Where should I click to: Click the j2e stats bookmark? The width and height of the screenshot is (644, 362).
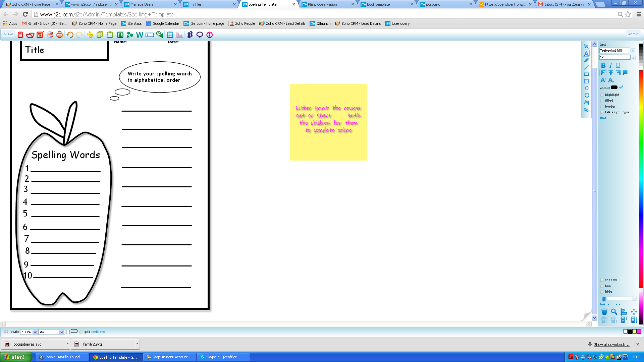point(131,23)
